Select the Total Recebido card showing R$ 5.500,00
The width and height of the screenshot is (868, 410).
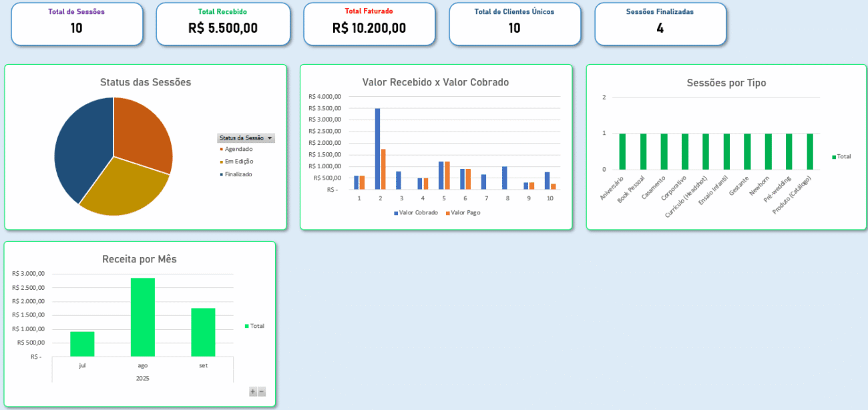tap(223, 23)
